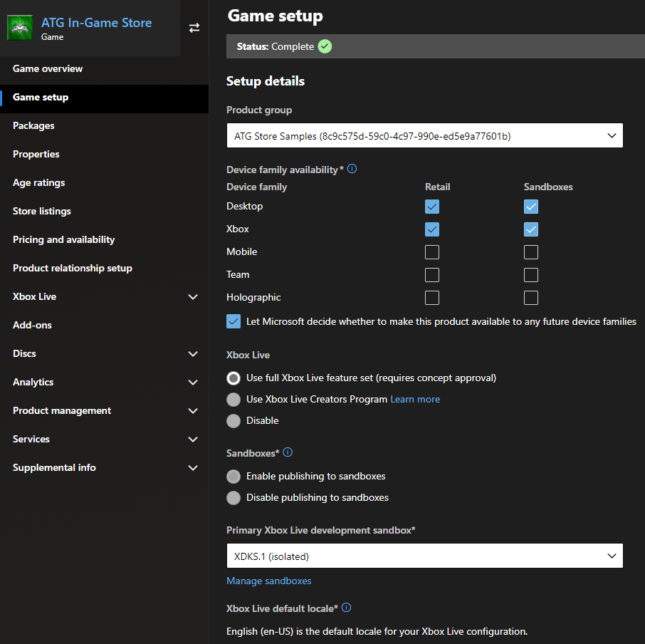
Task: Select Packages in the sidebar
Action: click(32, 125)
